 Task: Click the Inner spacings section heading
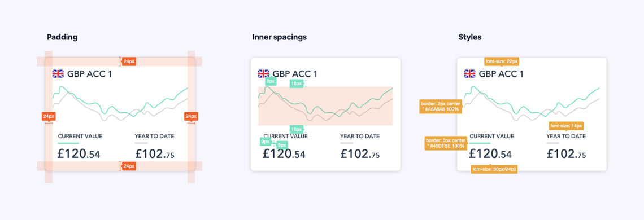(x=279, y=37)
